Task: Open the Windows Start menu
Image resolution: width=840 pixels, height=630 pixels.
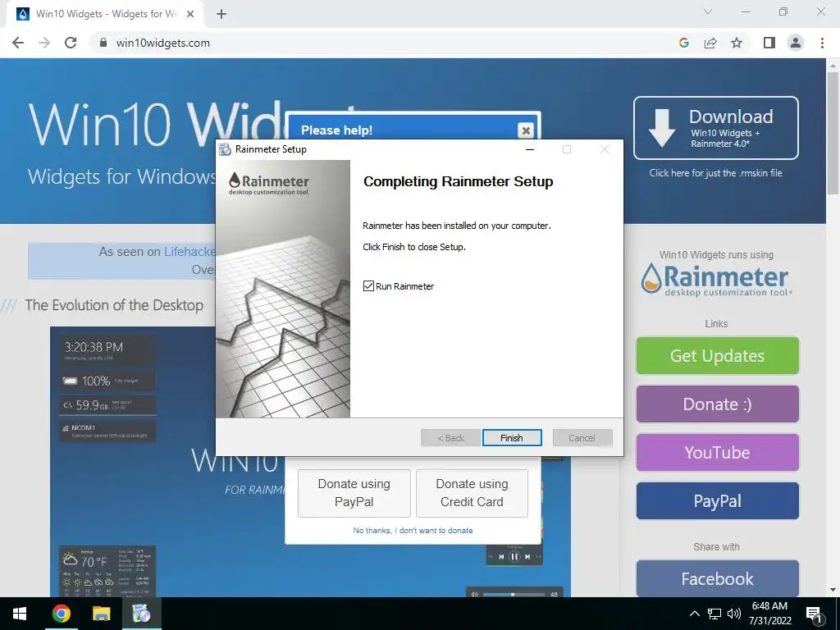Action: click(x=20, y=614)
